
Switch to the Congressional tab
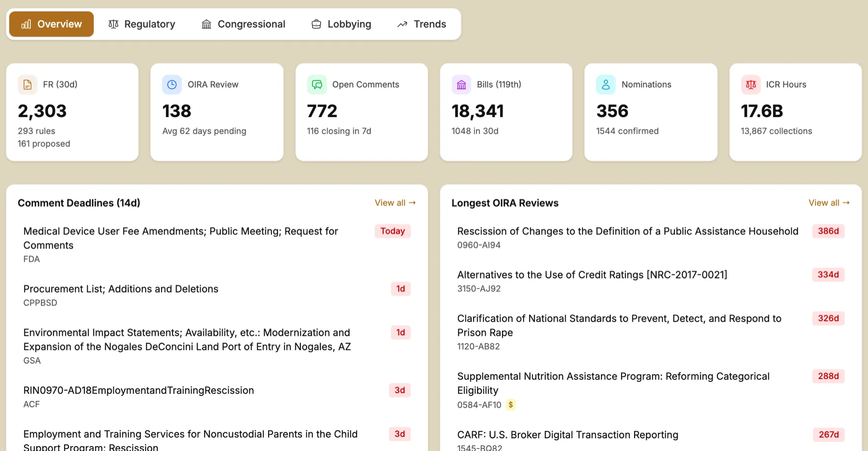point(244,24)
